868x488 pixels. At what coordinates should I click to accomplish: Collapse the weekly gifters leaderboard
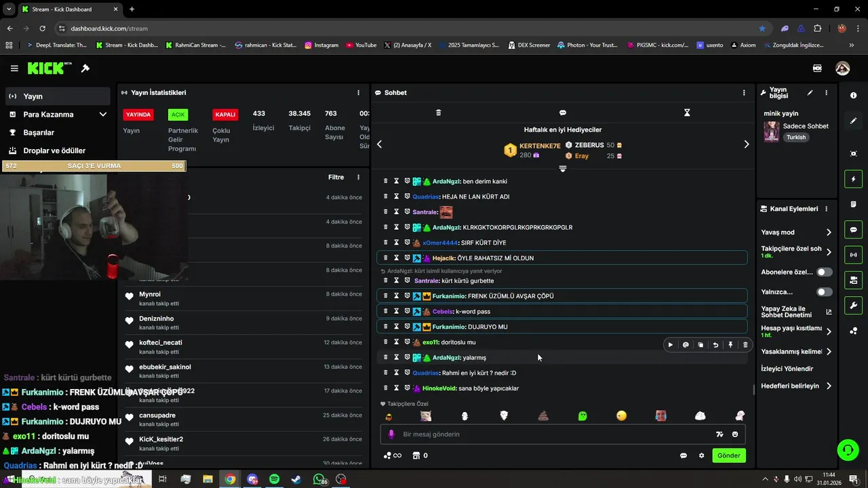562,169
